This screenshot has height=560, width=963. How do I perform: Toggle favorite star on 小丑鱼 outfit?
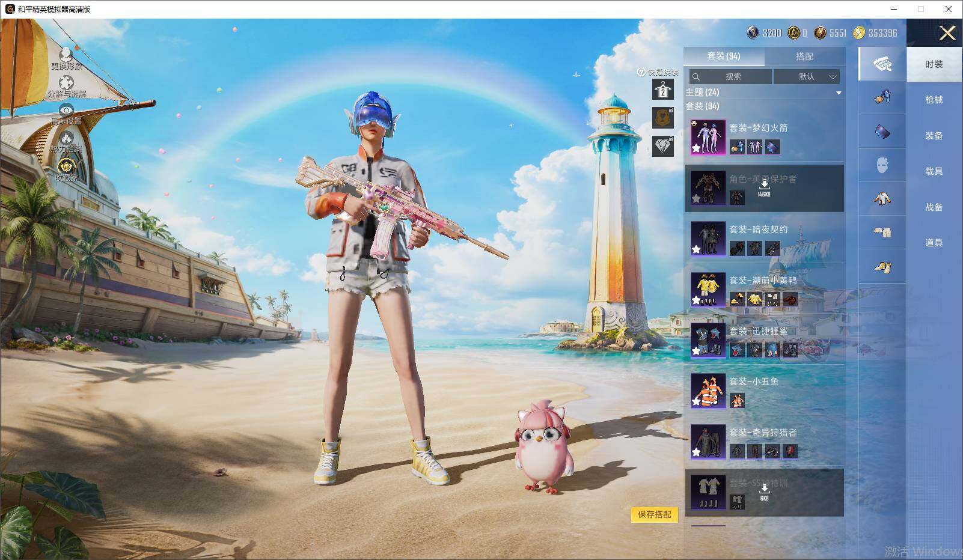point(696,401)
